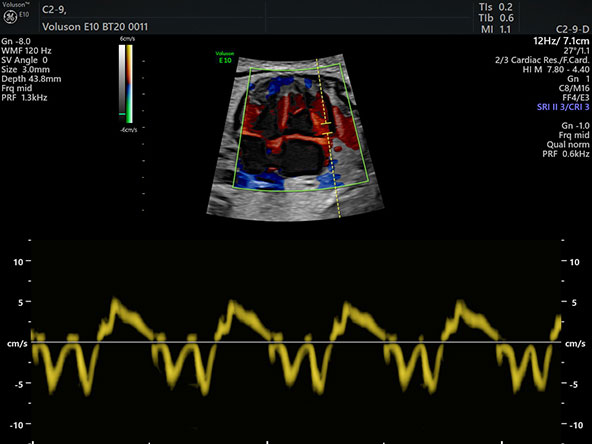Image resolution: width=592 pixels, height=444 pixels.
Task: Click the green Voluson E10 watermark
Action: [225, 57]
